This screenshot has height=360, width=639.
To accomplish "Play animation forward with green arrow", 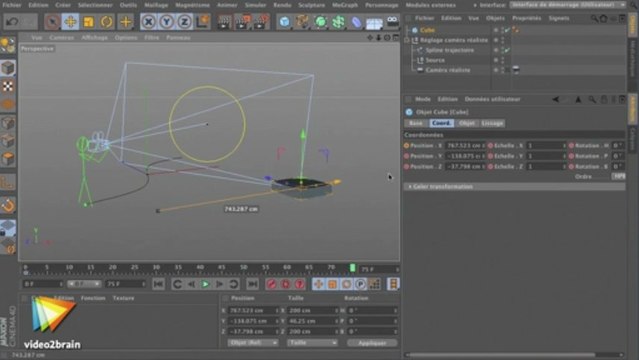I will point(205,284).
